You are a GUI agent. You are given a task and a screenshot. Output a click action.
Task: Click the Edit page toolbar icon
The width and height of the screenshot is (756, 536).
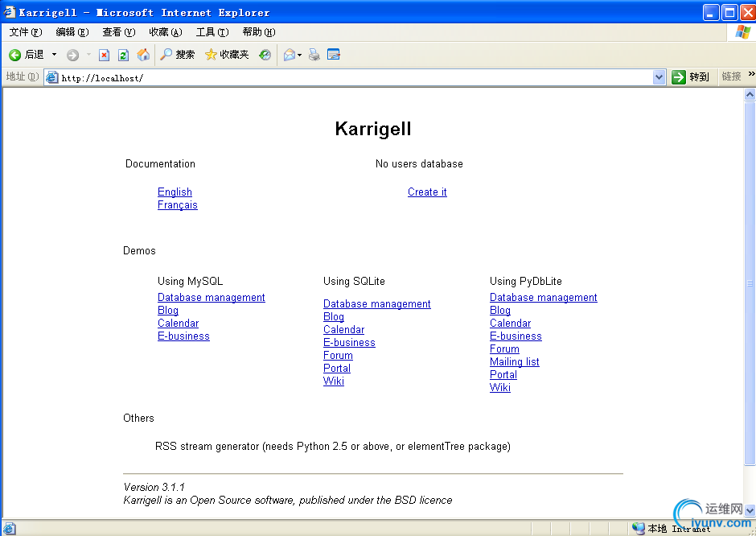(x=334, y=55)
